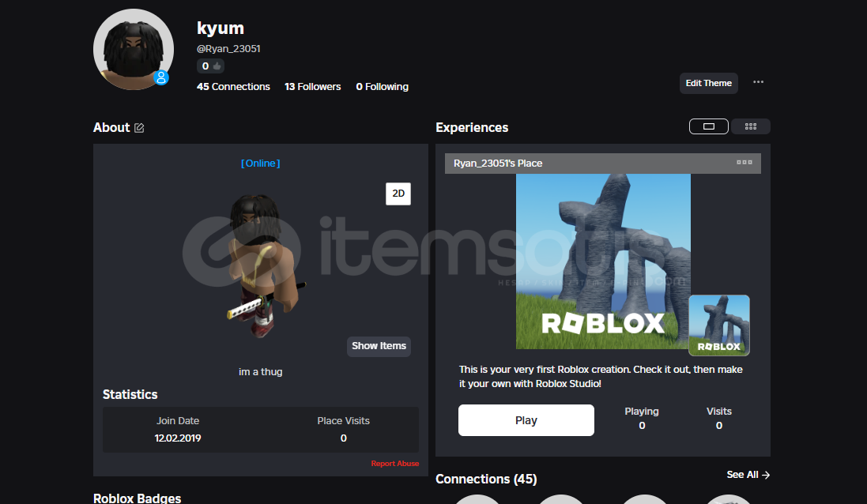This screenshot has height=504, width=867.
Task: Click the blue online presence icon on avatar
Action: coord(161,77)
